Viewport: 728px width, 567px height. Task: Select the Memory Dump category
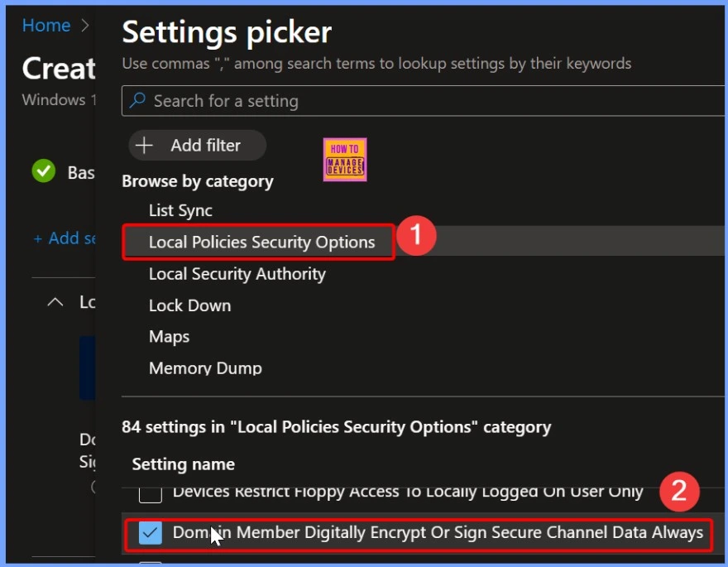[x=205, y=368]
